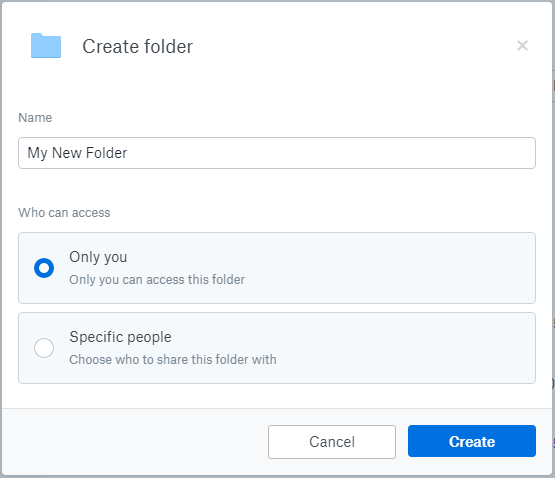
Task: Click the Cancel button
Action: (332, 442)
